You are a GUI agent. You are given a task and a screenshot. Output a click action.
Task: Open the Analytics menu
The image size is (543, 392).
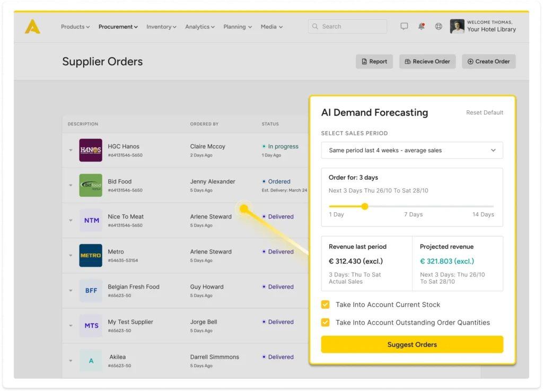pos(199,27)
